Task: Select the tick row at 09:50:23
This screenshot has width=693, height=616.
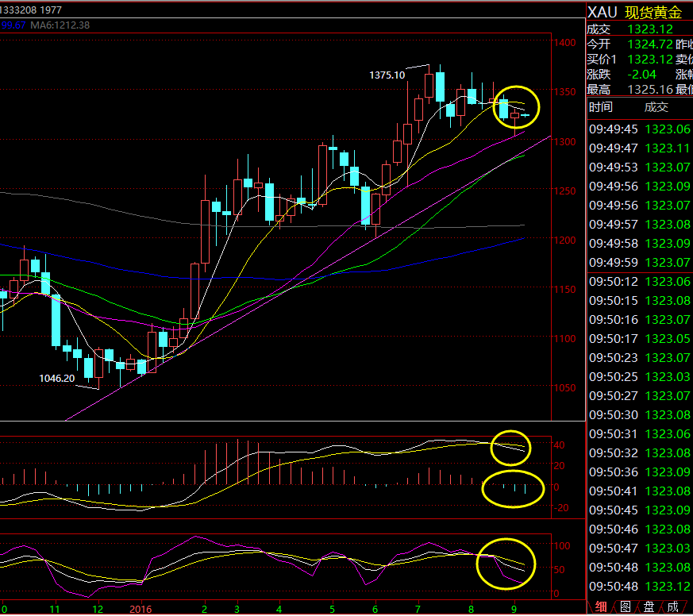Action: click(640, 357)
